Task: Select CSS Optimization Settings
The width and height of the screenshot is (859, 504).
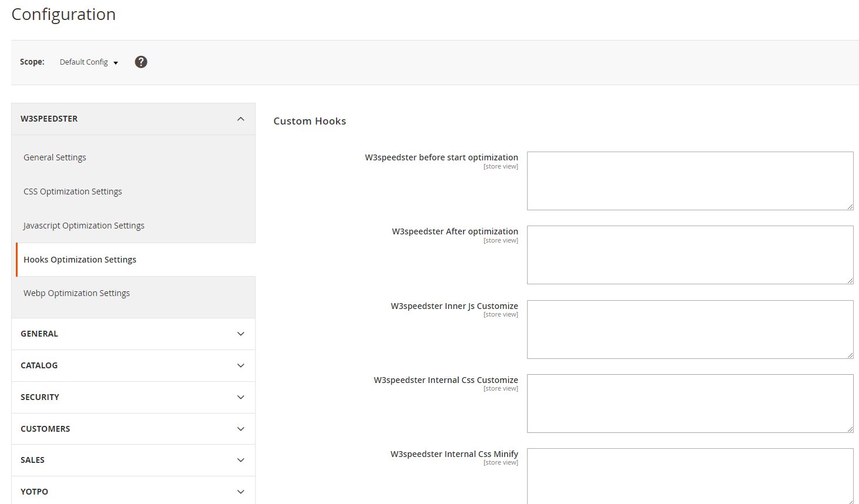Action: [73, 191]
